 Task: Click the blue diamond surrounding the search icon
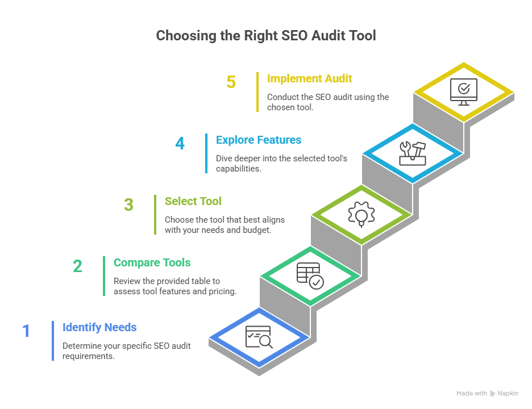pos(259,337)
